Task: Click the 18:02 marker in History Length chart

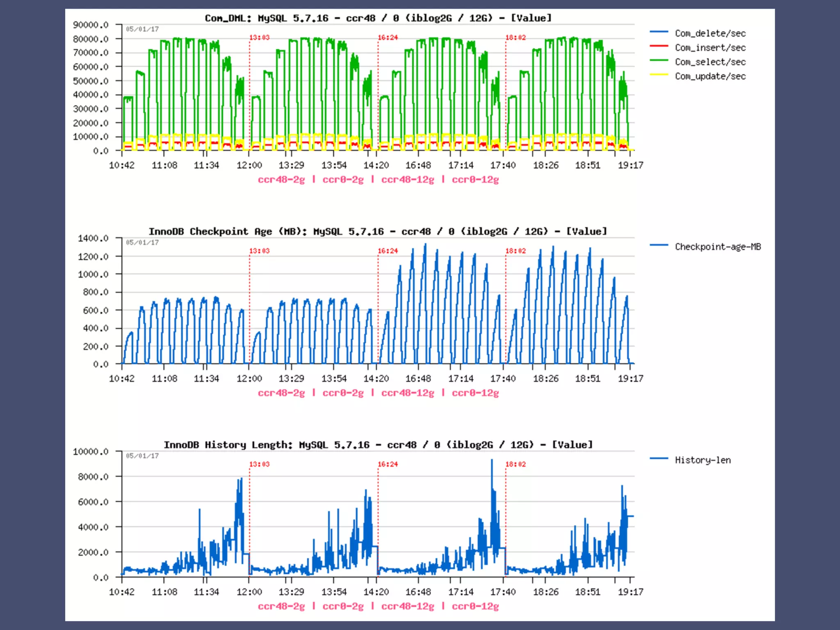Action: 515,464
